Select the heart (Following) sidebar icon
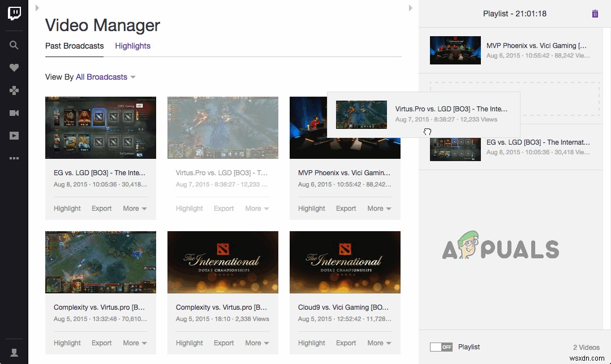The width and height of the screenshot is (611, 364). (14, 68)
